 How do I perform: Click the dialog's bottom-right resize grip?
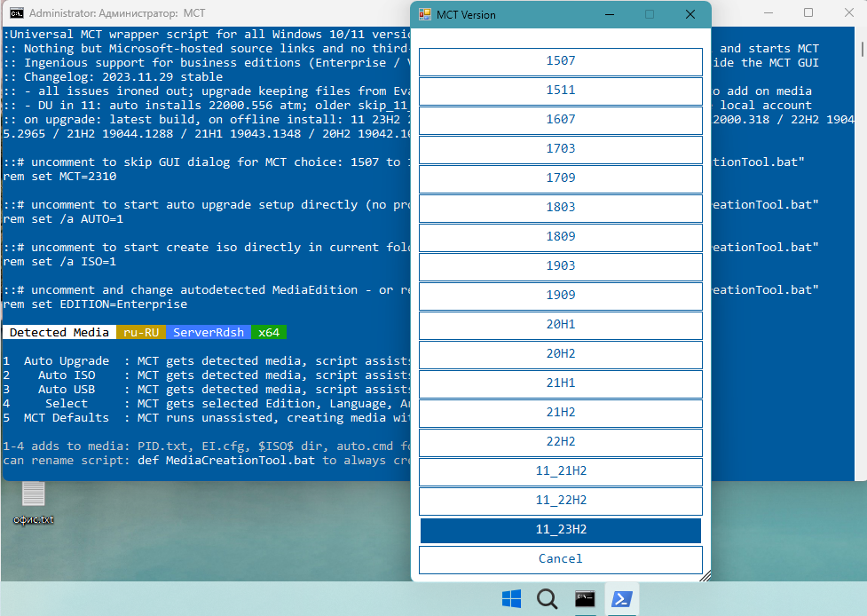(705, 576)
